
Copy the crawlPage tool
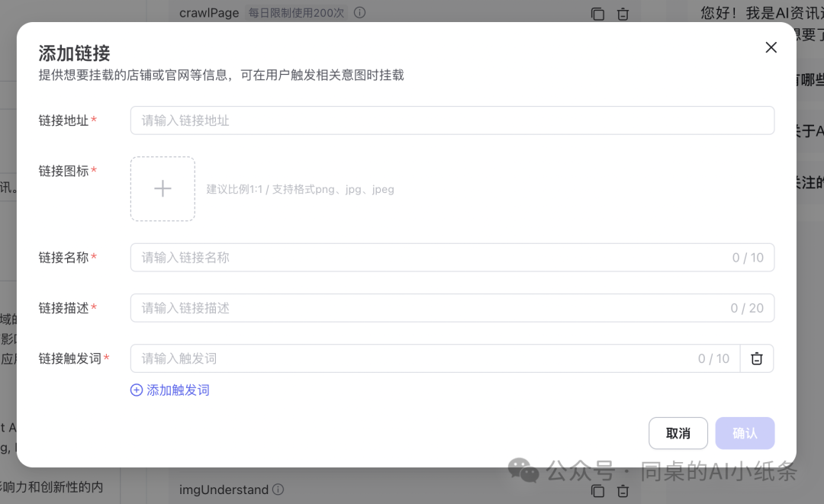pyautogui.click(x=597, y=13)
